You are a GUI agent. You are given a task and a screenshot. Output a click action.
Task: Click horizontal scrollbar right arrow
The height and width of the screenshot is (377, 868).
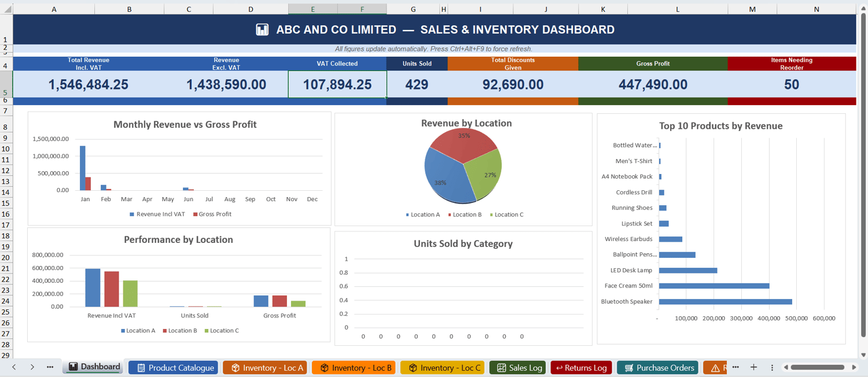tap(854, 367)
